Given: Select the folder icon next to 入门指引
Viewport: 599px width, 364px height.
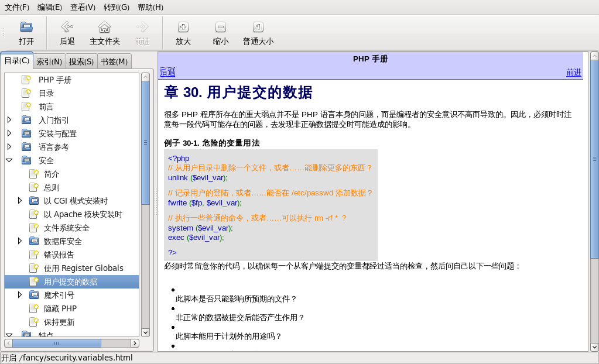Looking at the screenshot, I should (26, 120).
